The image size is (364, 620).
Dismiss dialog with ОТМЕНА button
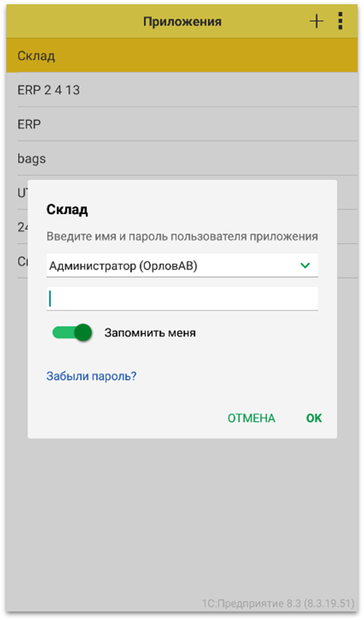coord(251,418)
